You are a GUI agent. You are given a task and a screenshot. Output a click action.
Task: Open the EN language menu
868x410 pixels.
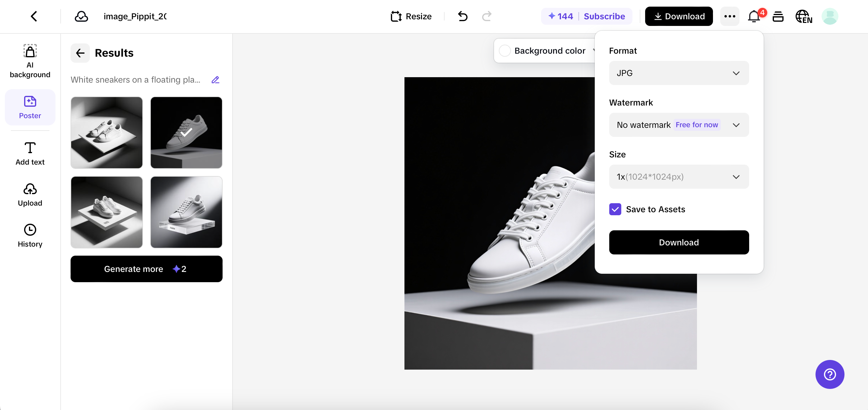(804, 16)
